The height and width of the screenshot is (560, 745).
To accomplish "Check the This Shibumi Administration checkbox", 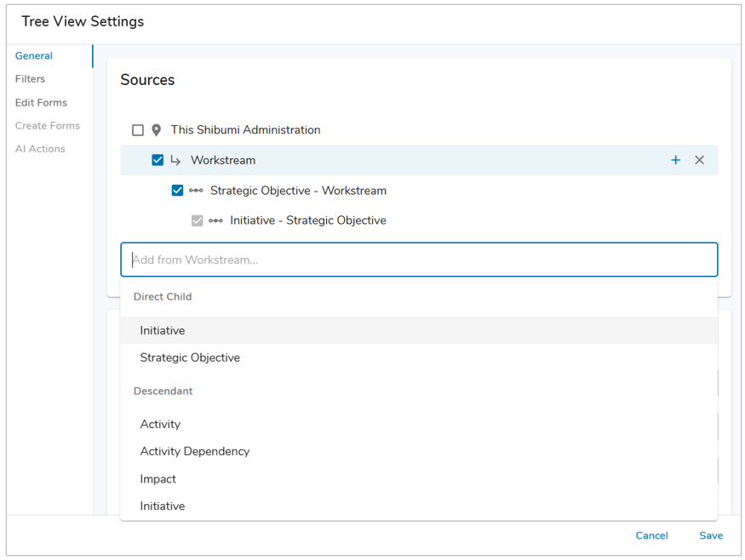I will 138,130.
